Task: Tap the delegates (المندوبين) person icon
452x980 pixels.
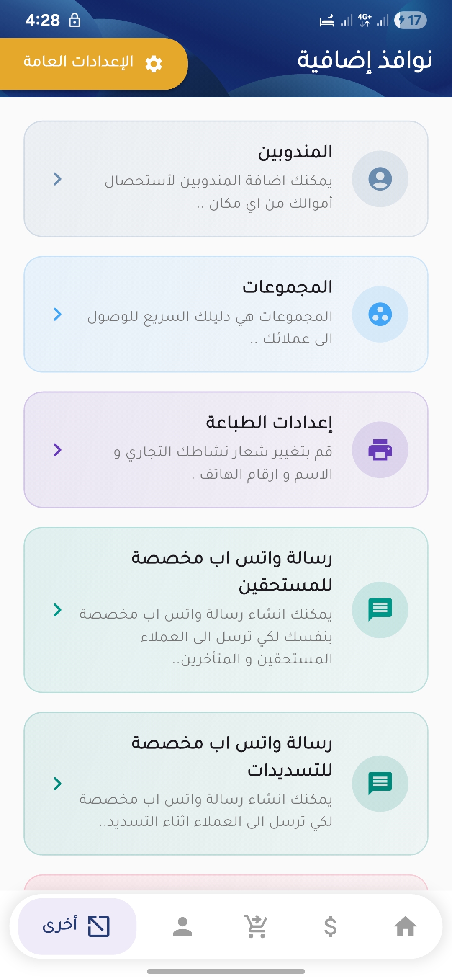Action: click(x=380, y=179)
